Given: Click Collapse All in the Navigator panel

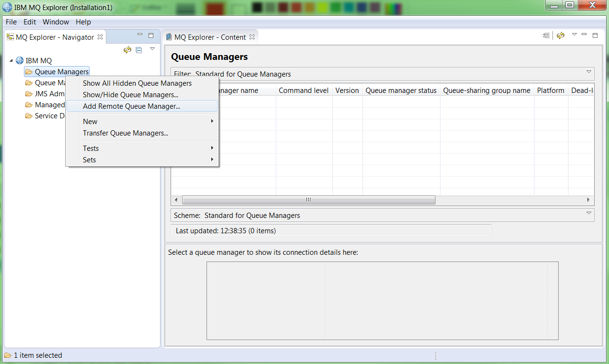Looking at the screenshot, I should [138, 49].
